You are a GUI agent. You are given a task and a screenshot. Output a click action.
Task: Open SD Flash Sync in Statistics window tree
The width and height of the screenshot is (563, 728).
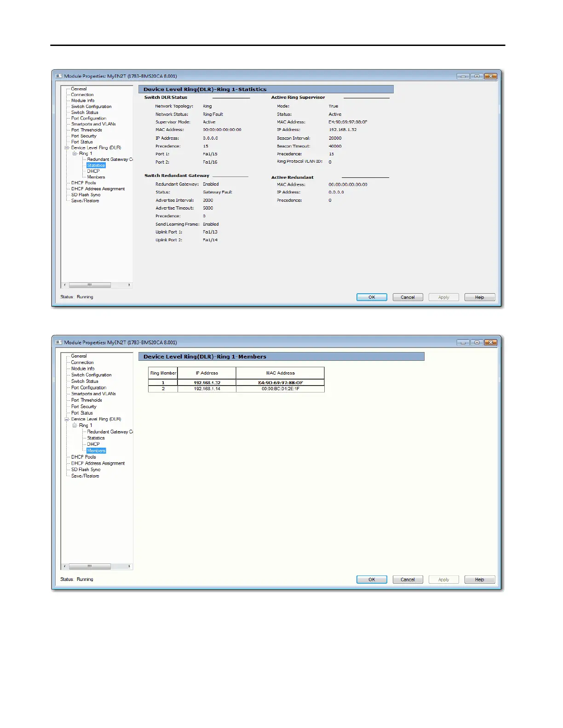point(86,195)
